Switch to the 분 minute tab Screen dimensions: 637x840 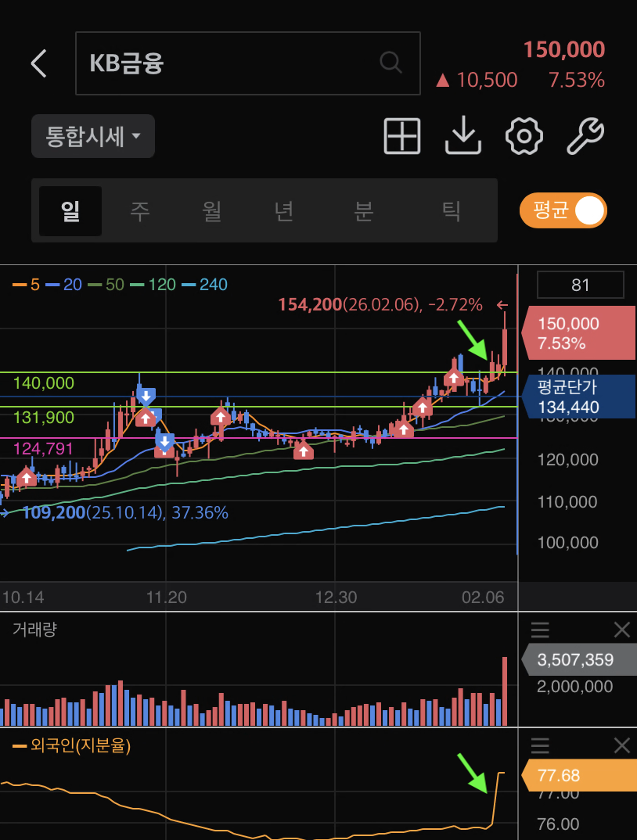click(x=364, y=211)
